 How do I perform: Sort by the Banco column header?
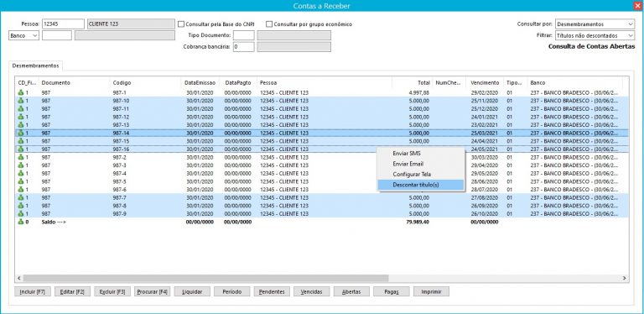pos(575,82)
